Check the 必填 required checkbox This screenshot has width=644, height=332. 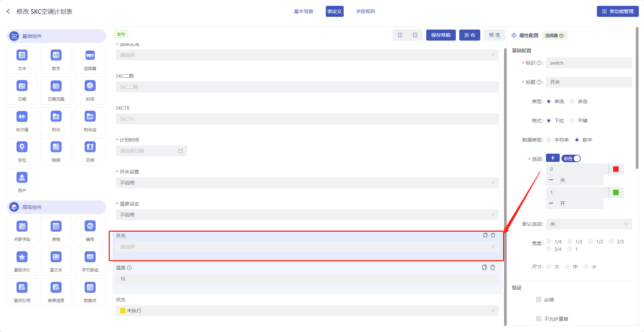539,299
